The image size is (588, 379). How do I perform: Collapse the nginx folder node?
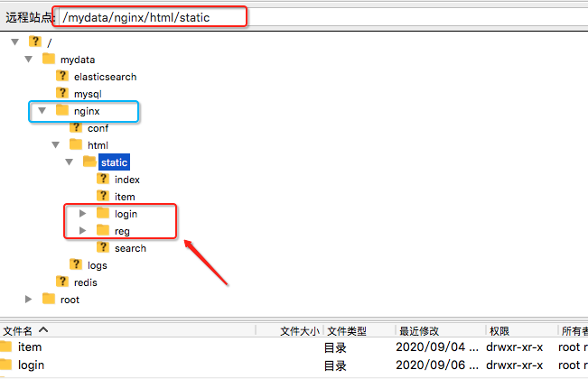pyautogui.click(x=42, y=111)
